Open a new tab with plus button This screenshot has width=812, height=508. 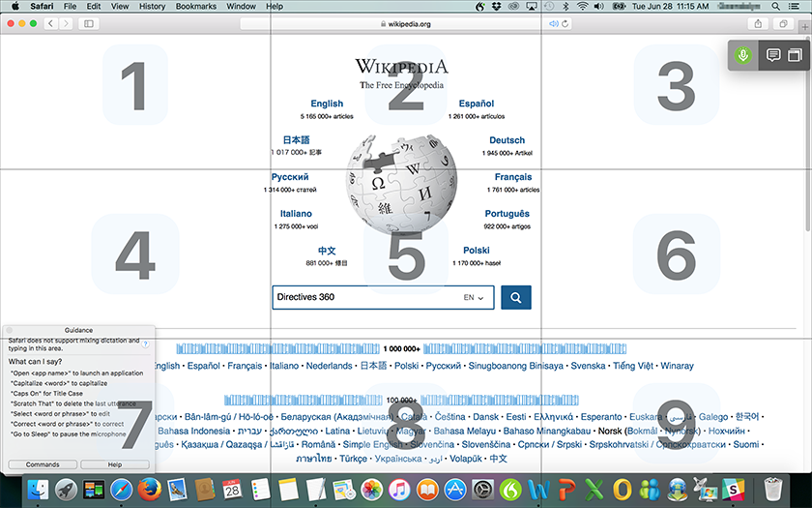coord(804,27)
